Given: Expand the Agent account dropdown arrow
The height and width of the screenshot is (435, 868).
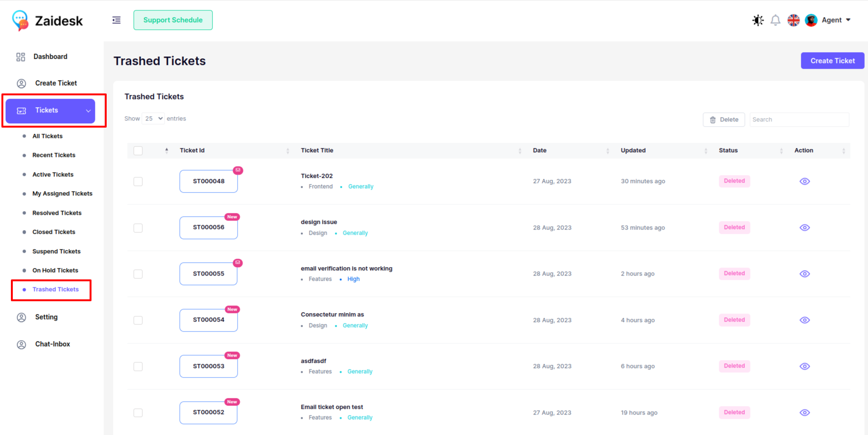Looking at the screenshot, I should 848,20.
